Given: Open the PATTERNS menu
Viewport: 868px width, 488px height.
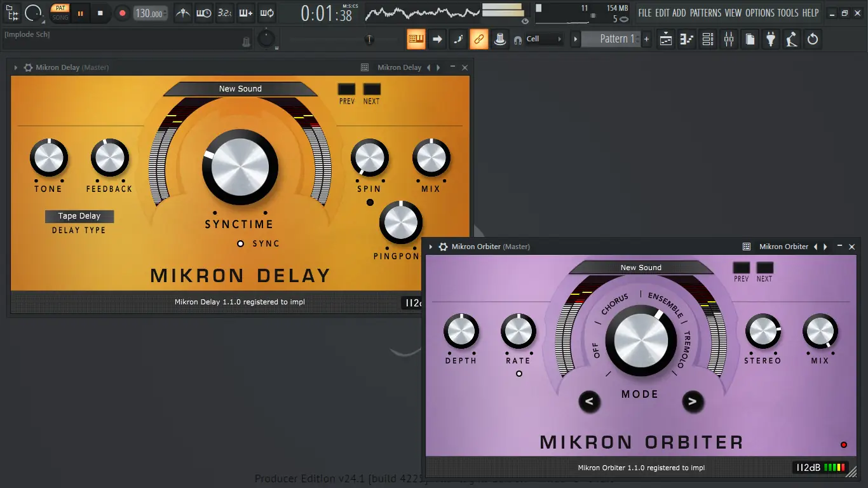Looking at the screenshot, I should pos(705,13).
